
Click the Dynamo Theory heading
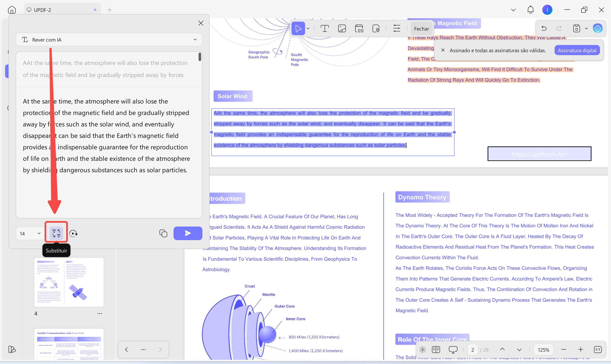pyautogui.click(x=422, y=197)
